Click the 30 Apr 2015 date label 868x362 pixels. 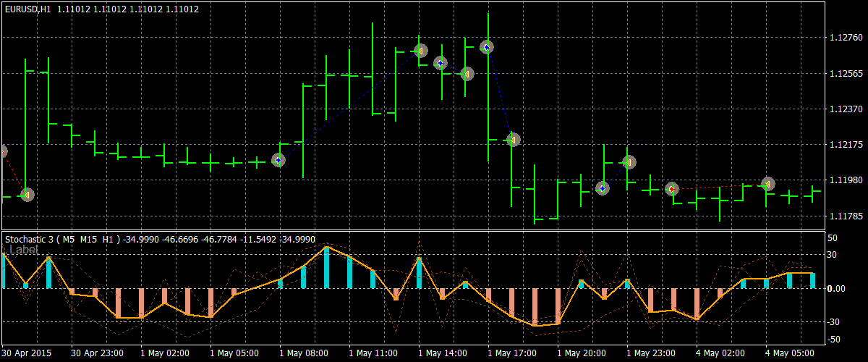pyautogui.click(x=25, y=353)
